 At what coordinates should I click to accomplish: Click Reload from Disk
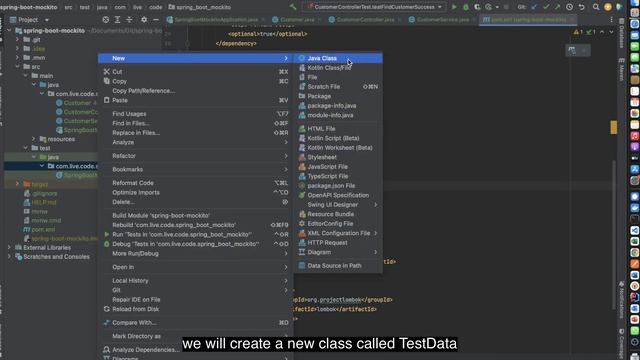pyautogui.click(x=195, y=309)
